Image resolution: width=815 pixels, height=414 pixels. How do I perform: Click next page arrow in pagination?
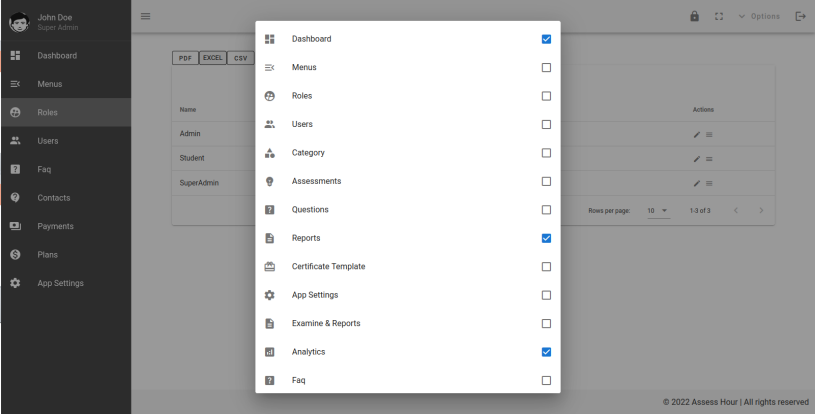click(x=761, y=210)
